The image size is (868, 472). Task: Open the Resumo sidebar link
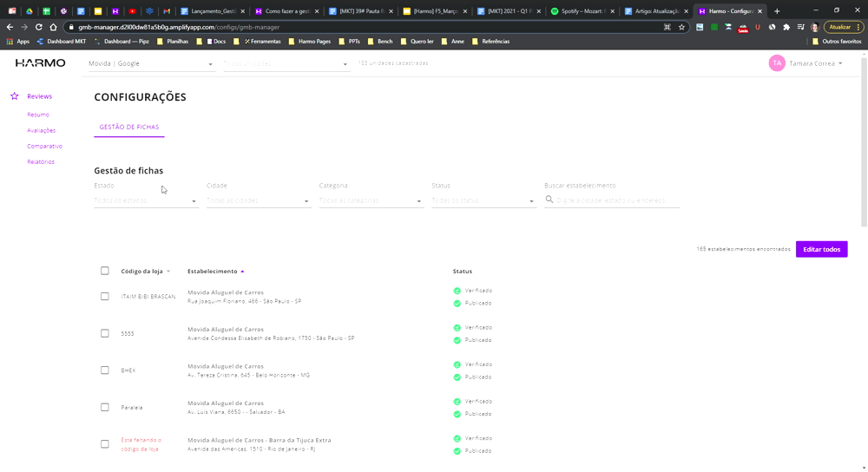(38, 115)
